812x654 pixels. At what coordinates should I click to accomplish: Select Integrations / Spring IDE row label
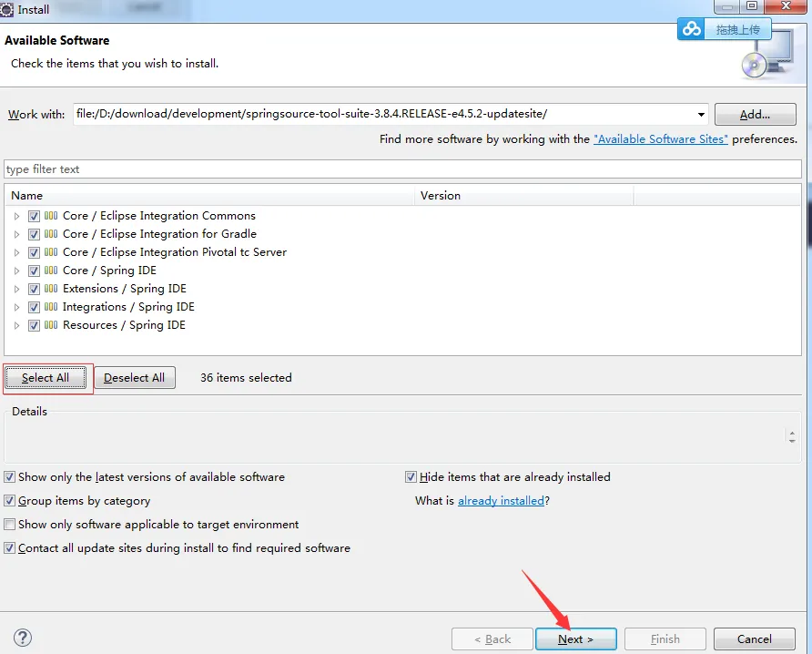pos(128,307)
